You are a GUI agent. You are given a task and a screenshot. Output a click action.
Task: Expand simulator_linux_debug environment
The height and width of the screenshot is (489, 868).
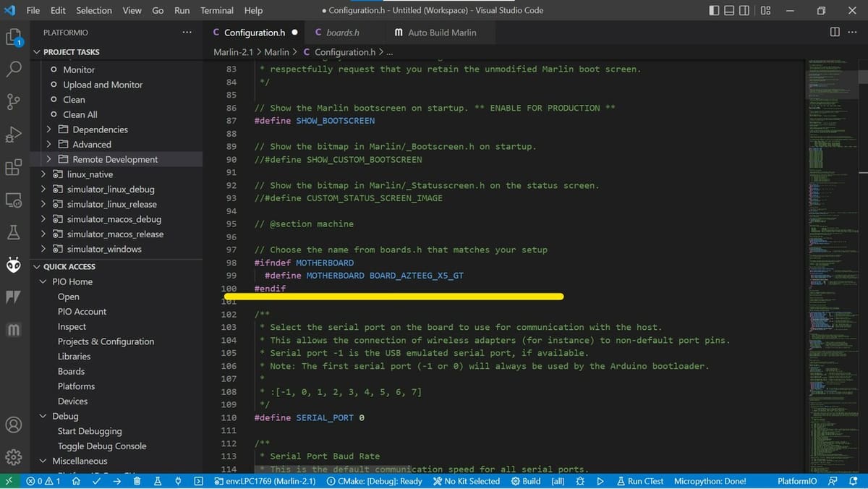pyautogui.click(x=43, y=190)
